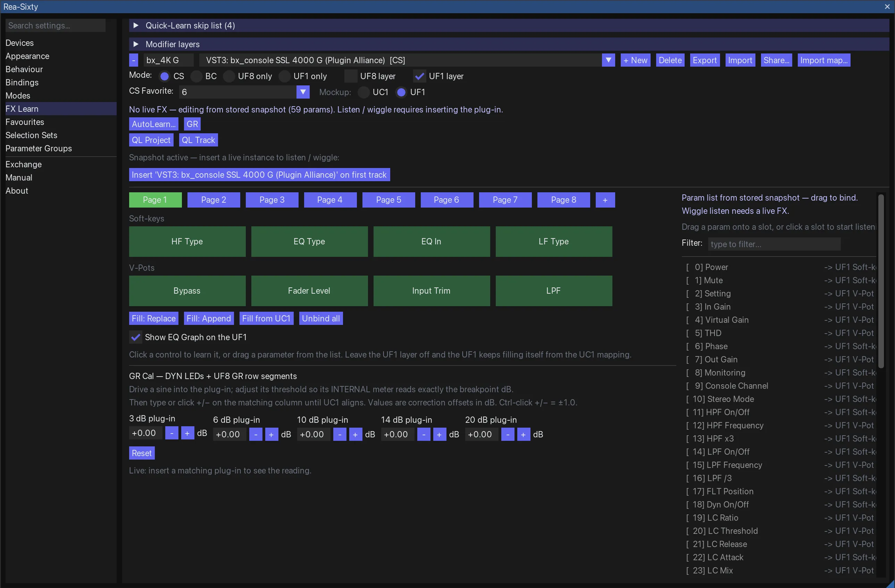Click the + New button

tap(635, 60)
